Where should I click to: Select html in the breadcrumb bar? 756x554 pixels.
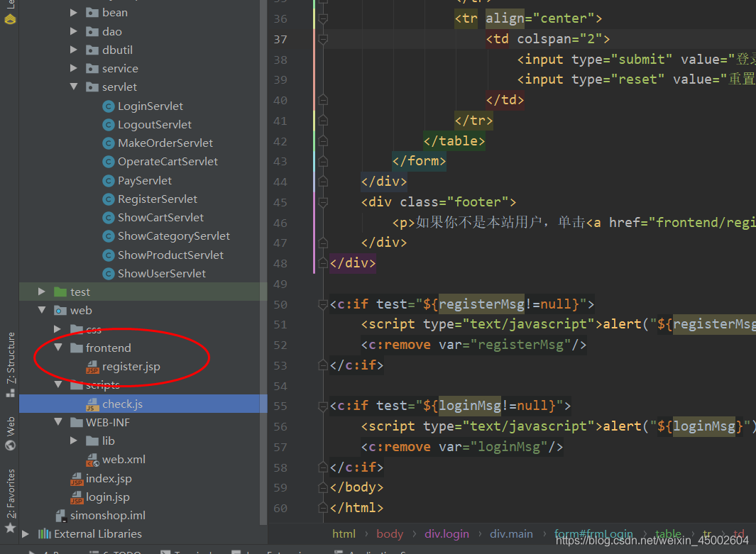click(x=344, y=533)
